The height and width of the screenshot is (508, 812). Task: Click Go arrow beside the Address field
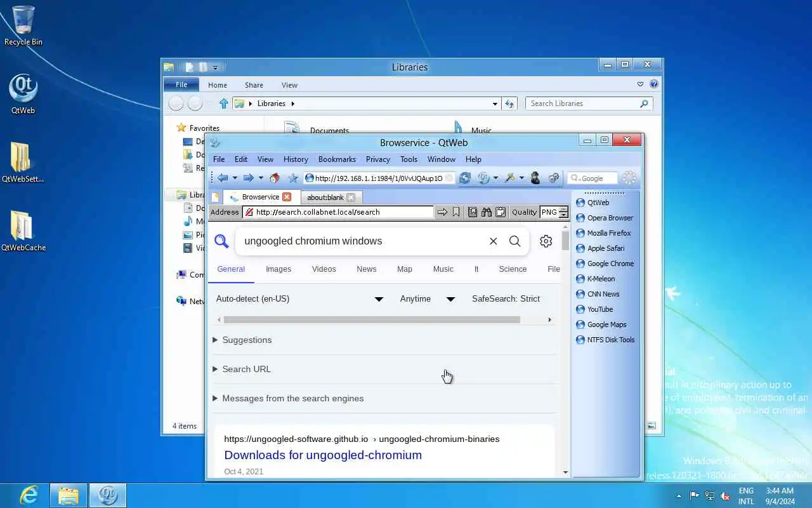(442, 212)
